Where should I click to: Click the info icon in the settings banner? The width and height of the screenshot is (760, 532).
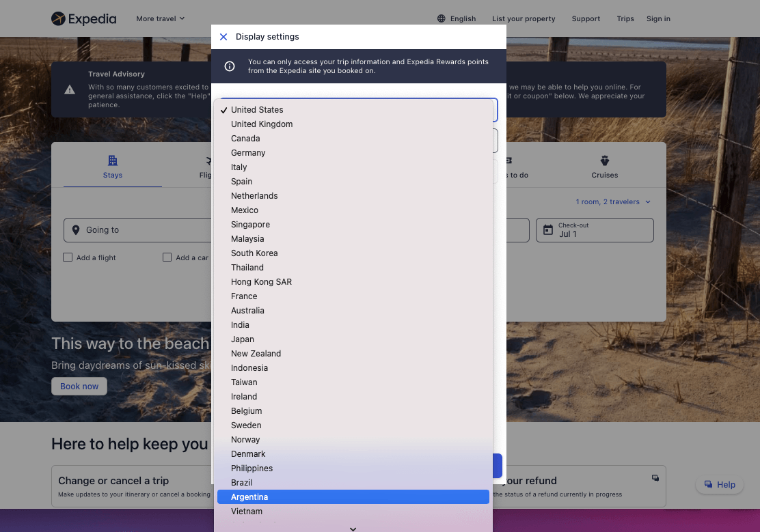click(x=230, y=66)
